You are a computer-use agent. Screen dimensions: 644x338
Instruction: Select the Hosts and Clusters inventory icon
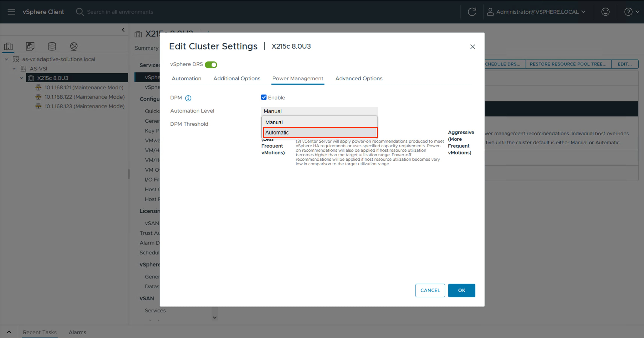[x=8, y=46]
